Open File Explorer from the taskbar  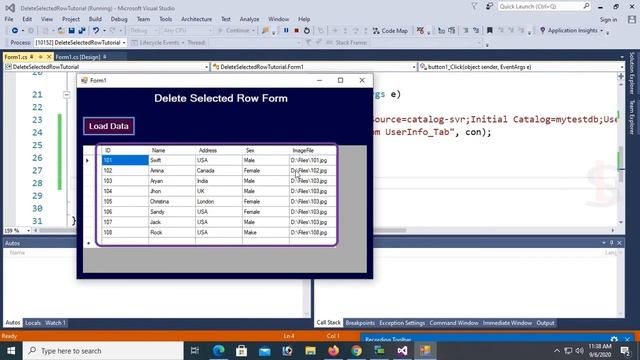pos(310,351)
